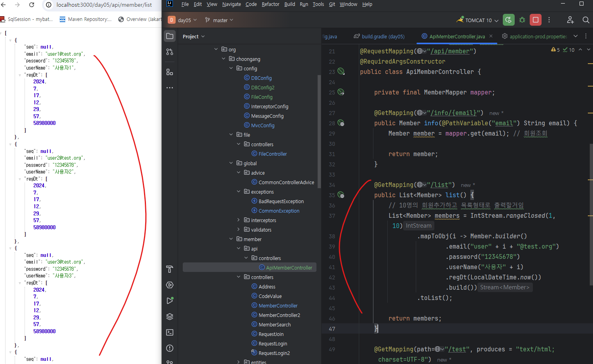The width and height of the screenshot is (593, 364).
Task: Go forward in browser history
Action: pyautogui.click(x=17, y=5)
